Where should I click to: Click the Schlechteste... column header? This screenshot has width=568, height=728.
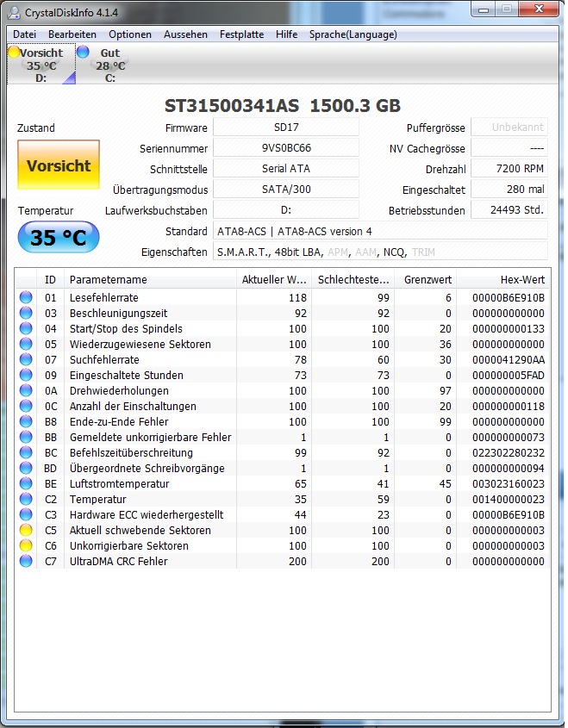pos(353,279)
